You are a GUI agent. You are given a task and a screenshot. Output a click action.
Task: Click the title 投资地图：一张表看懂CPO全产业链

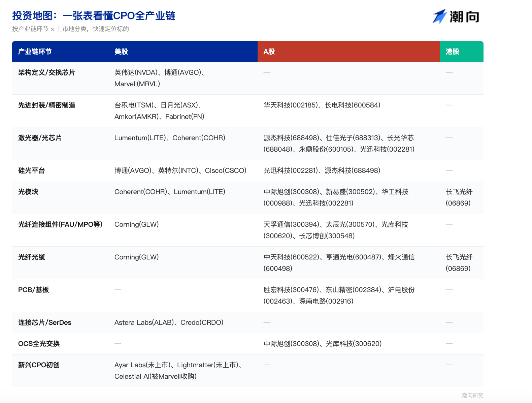pyautogui.click(x=94, y=15)
